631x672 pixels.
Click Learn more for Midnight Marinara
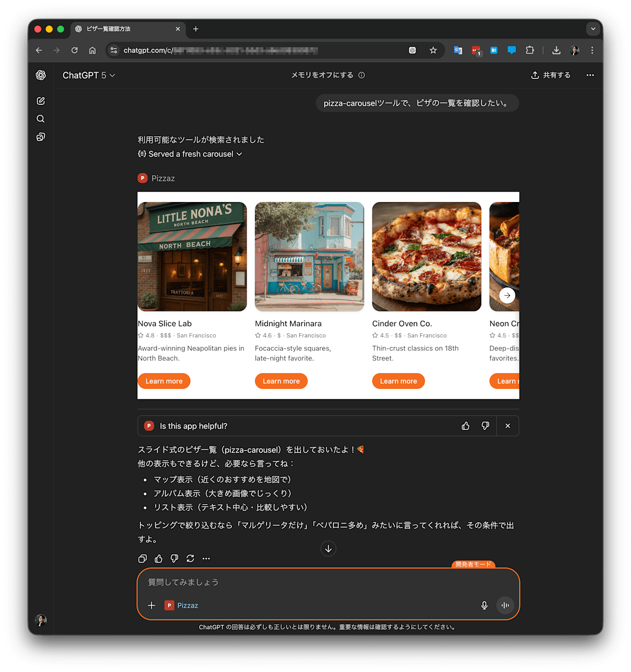[x=281, y=381]
